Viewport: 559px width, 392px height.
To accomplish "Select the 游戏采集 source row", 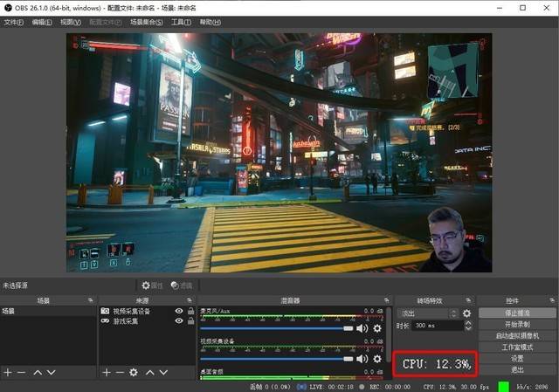I will [x=147, y=321].
